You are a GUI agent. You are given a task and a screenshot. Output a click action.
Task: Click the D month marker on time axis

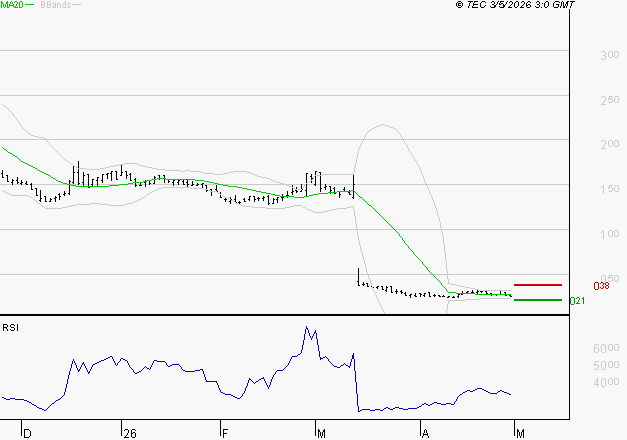tap(27, 434)
